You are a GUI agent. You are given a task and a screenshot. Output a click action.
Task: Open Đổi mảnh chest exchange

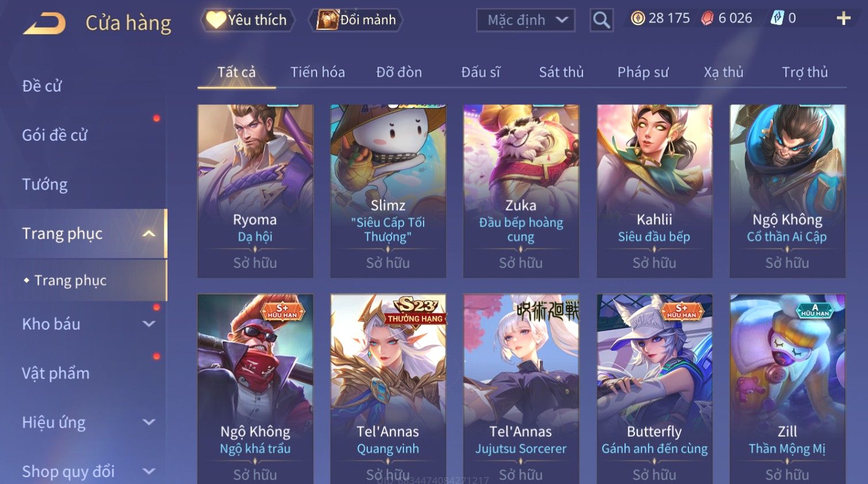point(356,20)
